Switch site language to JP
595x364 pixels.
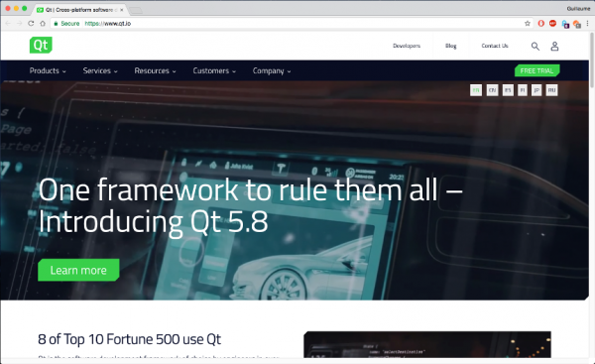536,90
